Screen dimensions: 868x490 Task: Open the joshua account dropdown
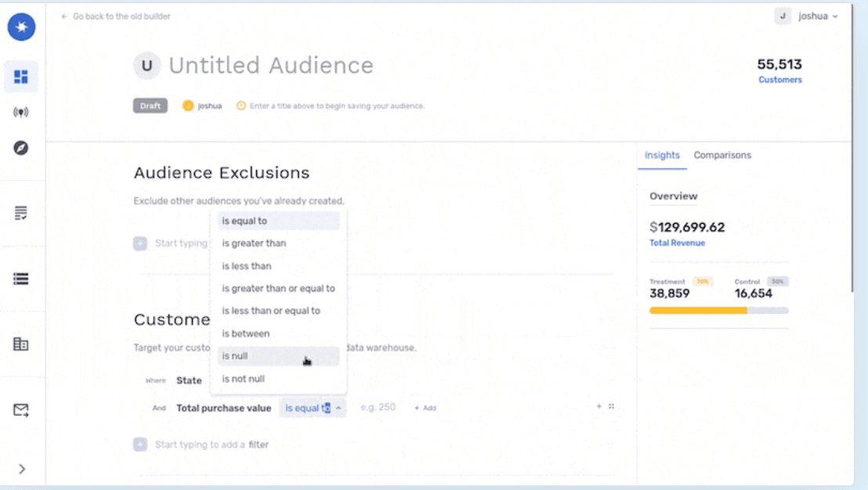coord(815,16)
